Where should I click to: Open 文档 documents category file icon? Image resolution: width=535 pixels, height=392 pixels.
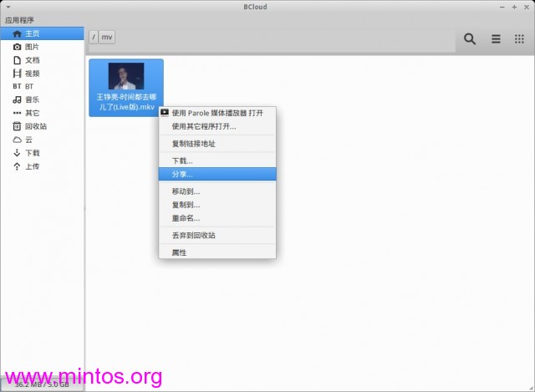(17, 60)
